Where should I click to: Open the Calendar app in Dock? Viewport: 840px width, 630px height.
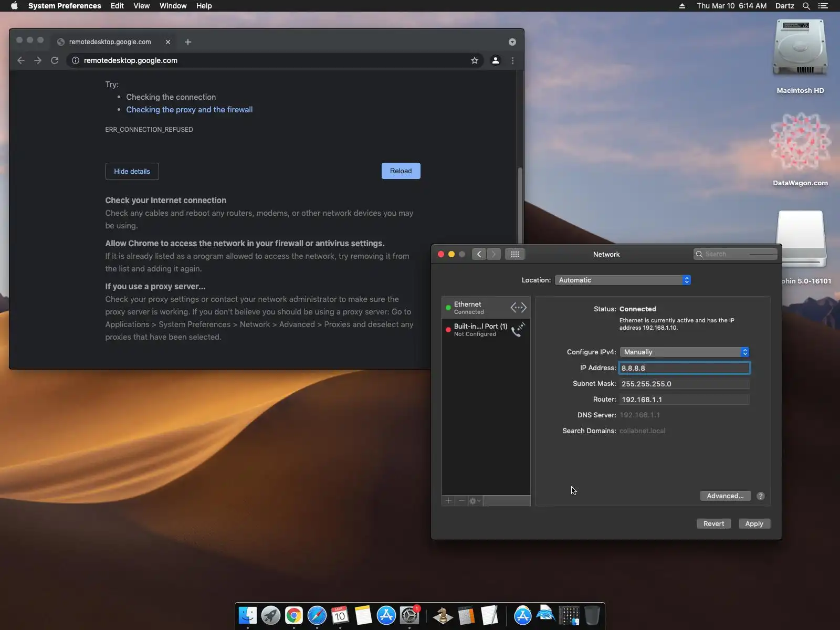(x=340, y=615)
